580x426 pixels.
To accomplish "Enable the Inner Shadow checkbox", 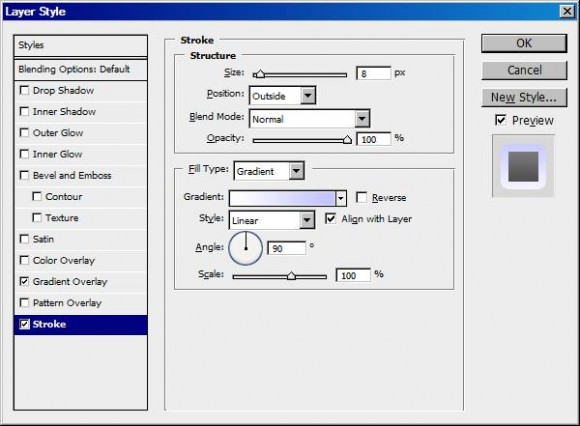I will (x=24, y=111).
